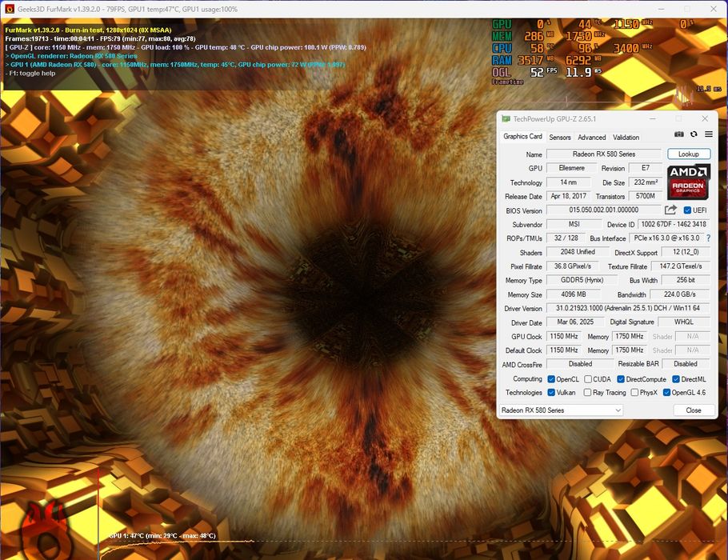This screenshot has height=560, width=728.
Task: Go to the Validation tab
Action: click(626, 138)
